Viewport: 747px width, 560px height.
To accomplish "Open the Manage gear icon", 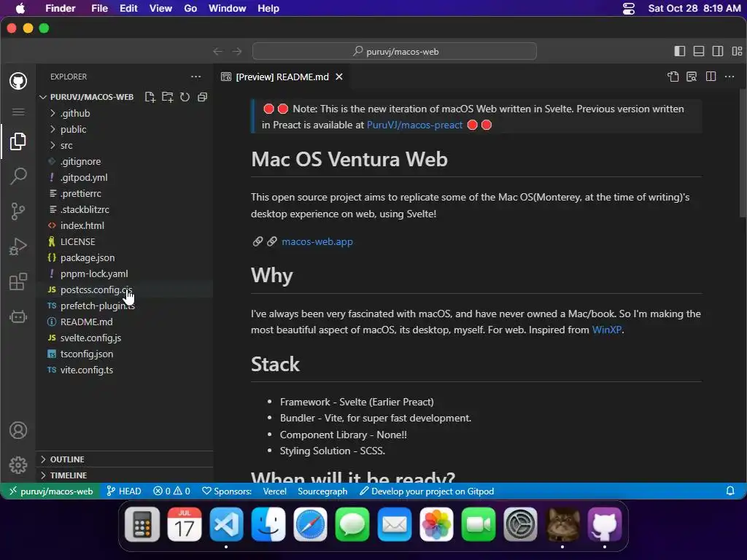I will tap(18, 464).
